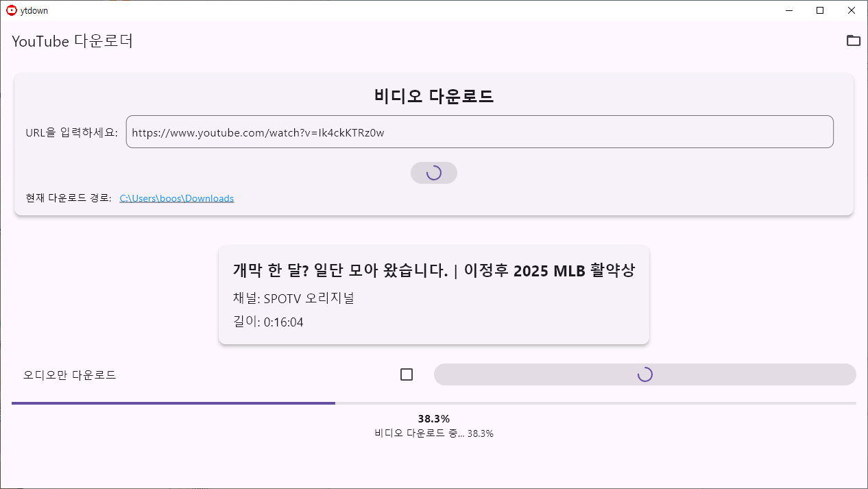Open the download folder icon
This screenshot has height=489, width=868.
pyautogui.click(x=853, y=40)
